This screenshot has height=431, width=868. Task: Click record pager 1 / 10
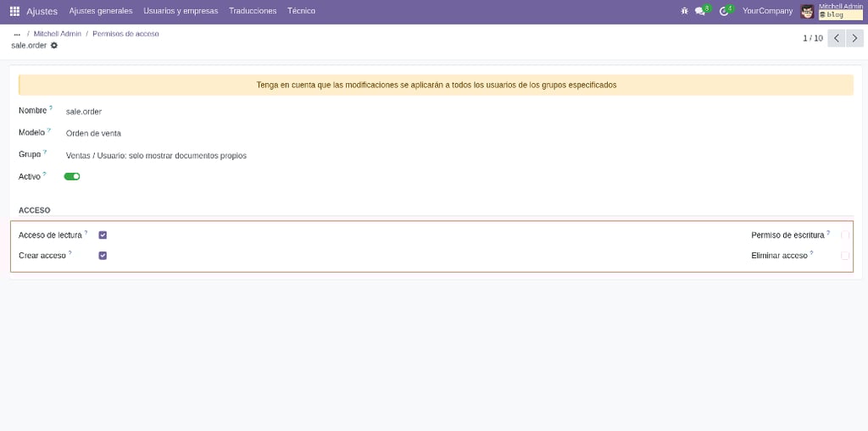tap(813, 38)
